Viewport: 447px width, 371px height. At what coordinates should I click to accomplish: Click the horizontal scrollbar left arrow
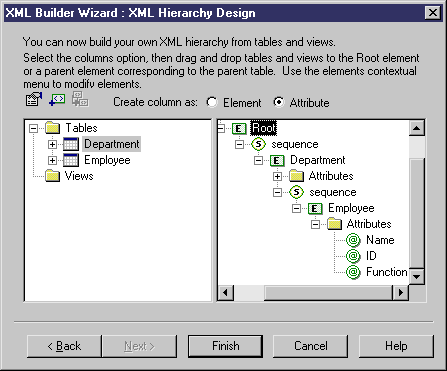pyautogui.click(x=226, y=293)
